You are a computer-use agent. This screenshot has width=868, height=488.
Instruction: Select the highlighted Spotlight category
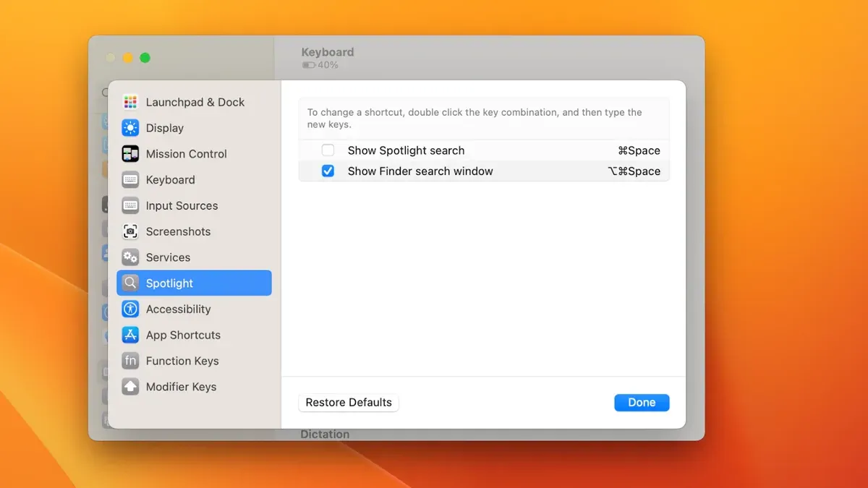(x=194, y=283)
